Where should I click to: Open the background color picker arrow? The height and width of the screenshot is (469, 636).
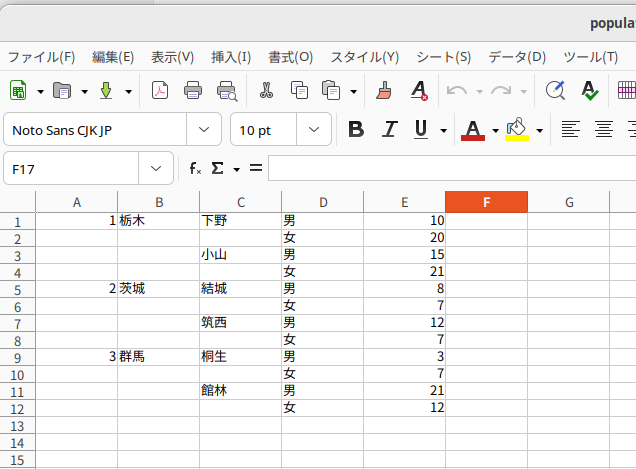[539, 131]
